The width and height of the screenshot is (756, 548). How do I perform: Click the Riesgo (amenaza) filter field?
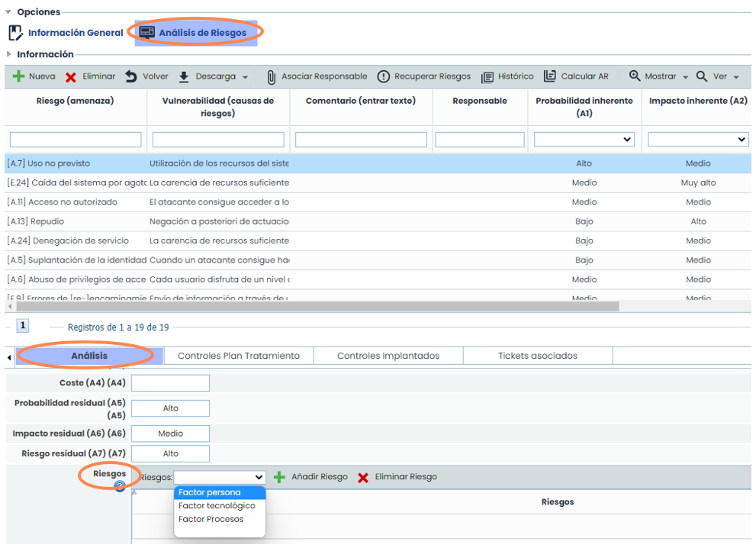(76, 140)
